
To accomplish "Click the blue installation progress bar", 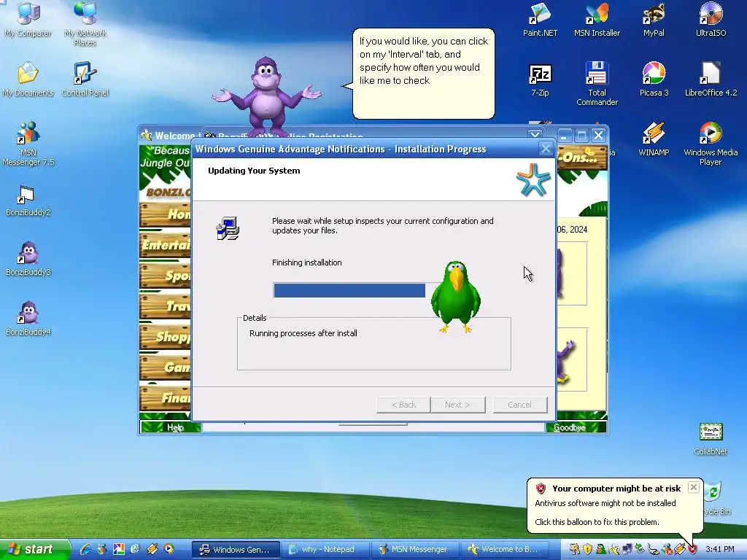I will point(349,290).
